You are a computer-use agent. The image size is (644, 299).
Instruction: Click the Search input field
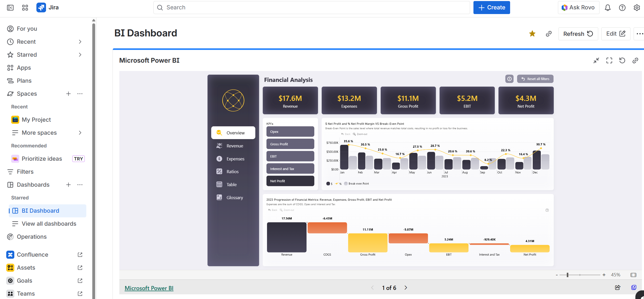311,8
